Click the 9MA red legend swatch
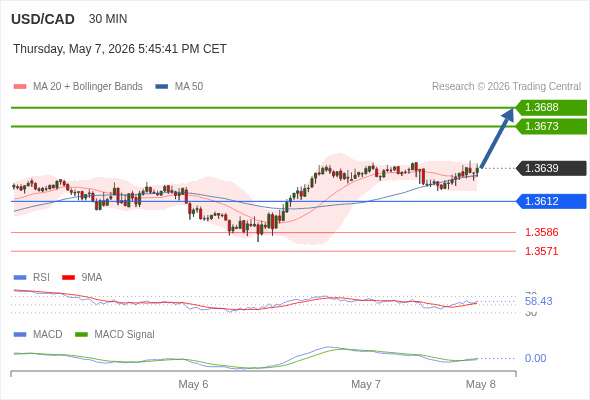The image size is (590, 400). (x=68, y=278)
